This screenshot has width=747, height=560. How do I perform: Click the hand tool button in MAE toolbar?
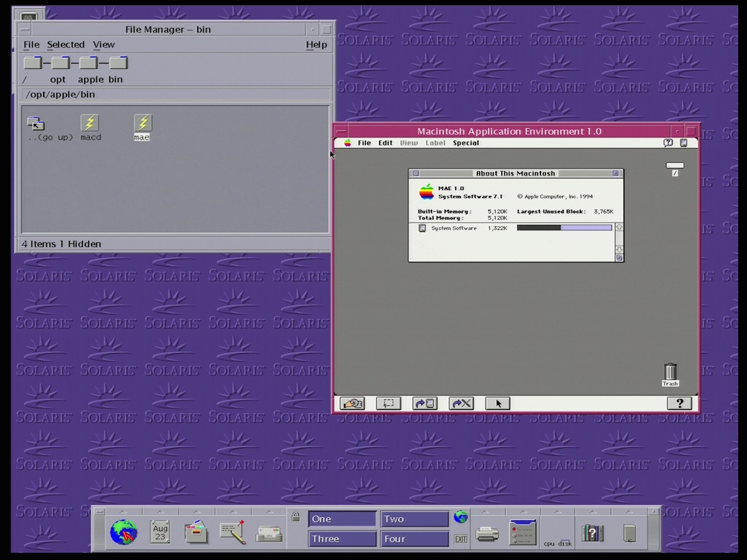click(352, 403)
